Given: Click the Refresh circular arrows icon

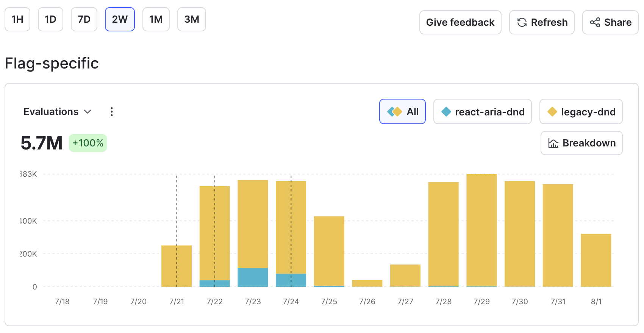Looking at the screenshot, I should pos(522,23).
